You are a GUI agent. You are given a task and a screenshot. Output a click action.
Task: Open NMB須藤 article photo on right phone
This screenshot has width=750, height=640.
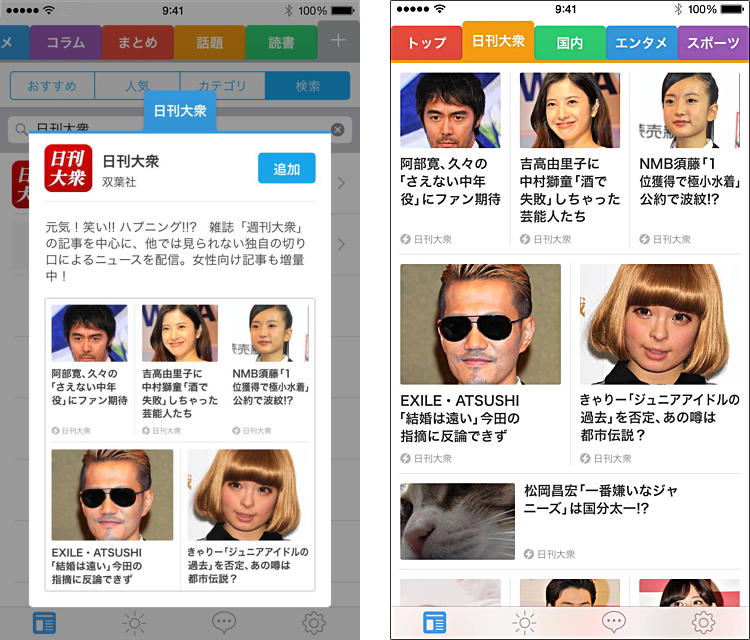[x=689, y=110]
